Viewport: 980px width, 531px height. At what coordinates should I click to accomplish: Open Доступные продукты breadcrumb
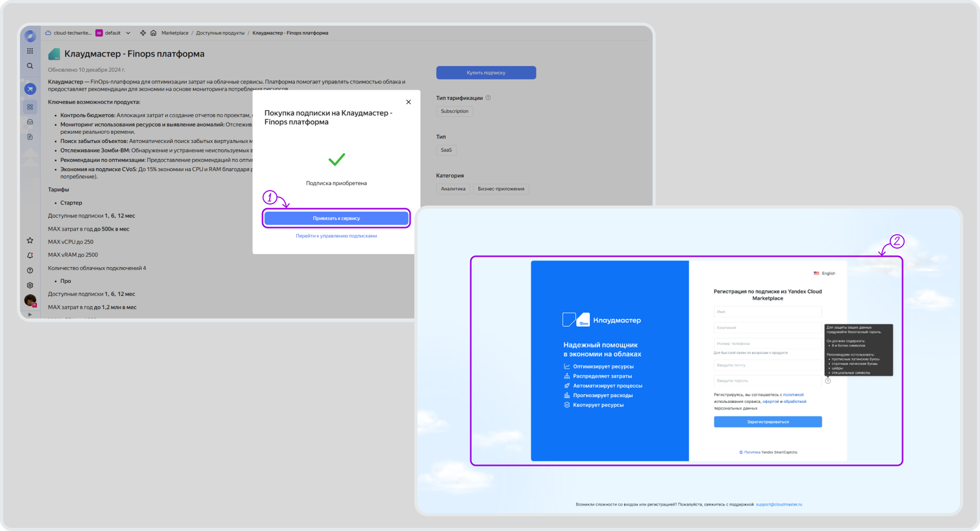point(220,33)
